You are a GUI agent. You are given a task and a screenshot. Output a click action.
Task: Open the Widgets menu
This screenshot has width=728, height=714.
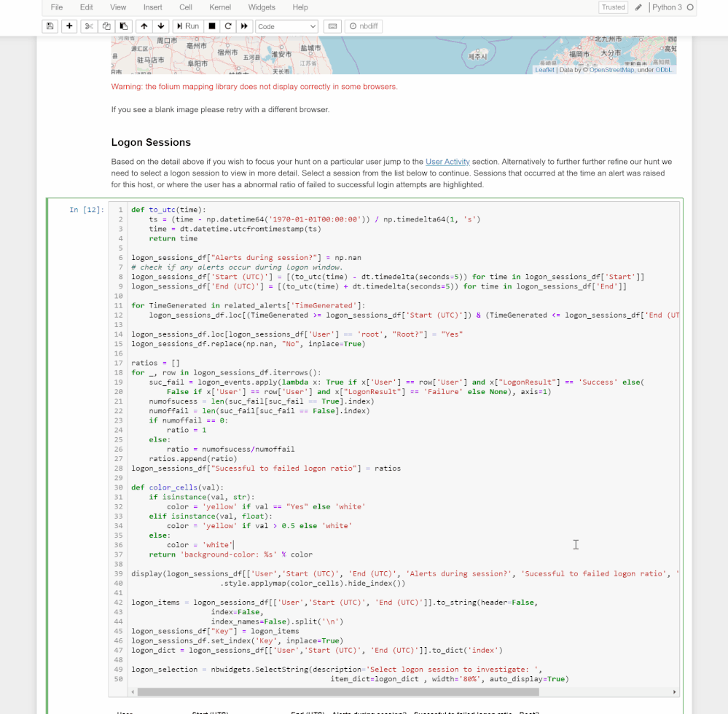[262, 7]
